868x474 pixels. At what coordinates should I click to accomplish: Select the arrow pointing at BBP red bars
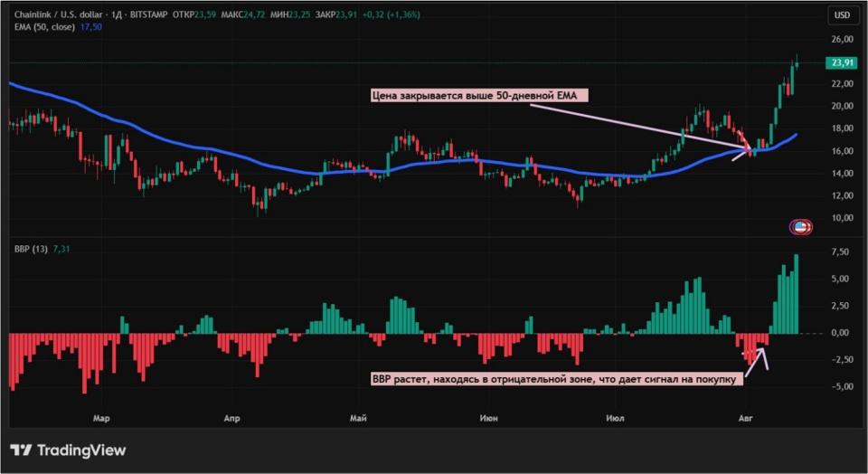pos(758,362)
